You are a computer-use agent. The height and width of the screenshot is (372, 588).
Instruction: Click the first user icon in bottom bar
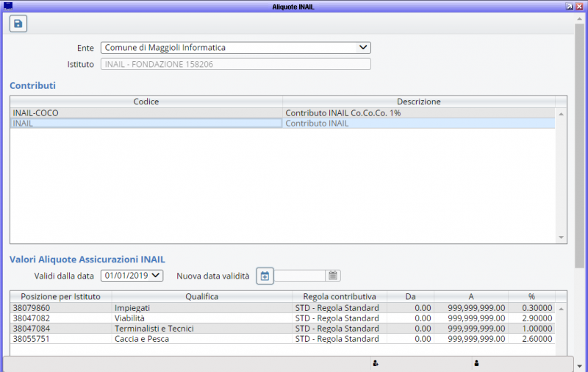click(376, 363)
